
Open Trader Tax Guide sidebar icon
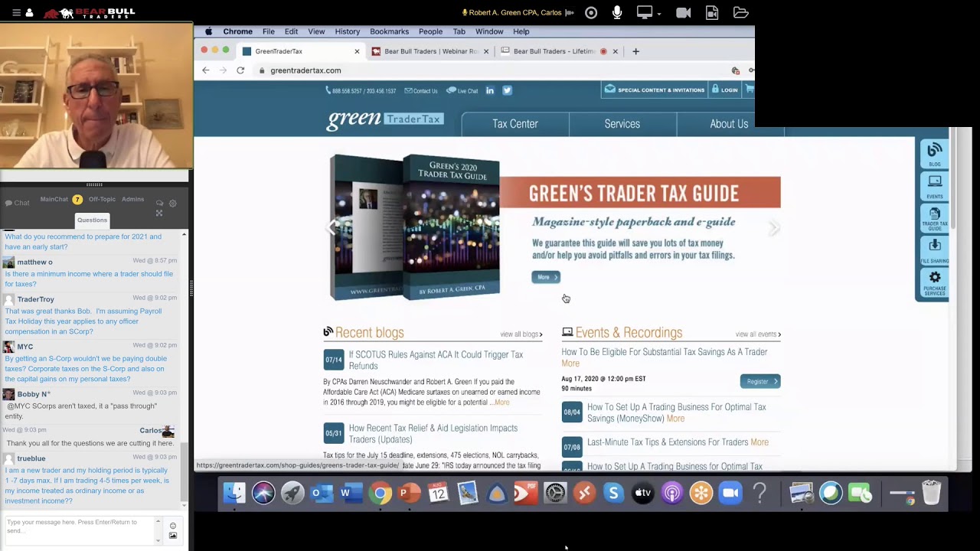[934, 218]
